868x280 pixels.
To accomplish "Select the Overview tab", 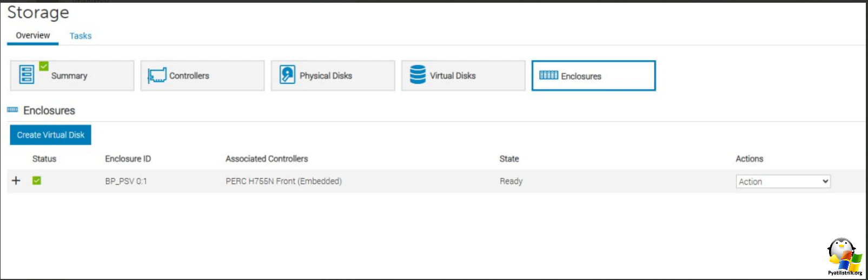I will click(33, 36).
